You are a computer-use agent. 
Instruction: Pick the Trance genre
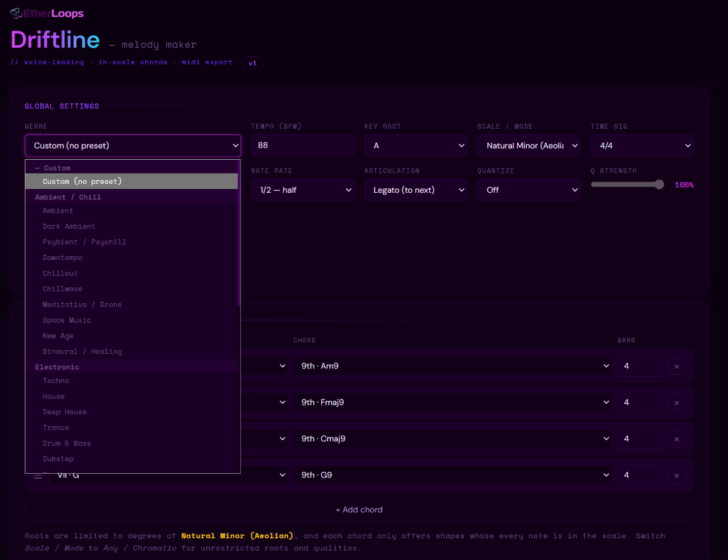point(131,428)
